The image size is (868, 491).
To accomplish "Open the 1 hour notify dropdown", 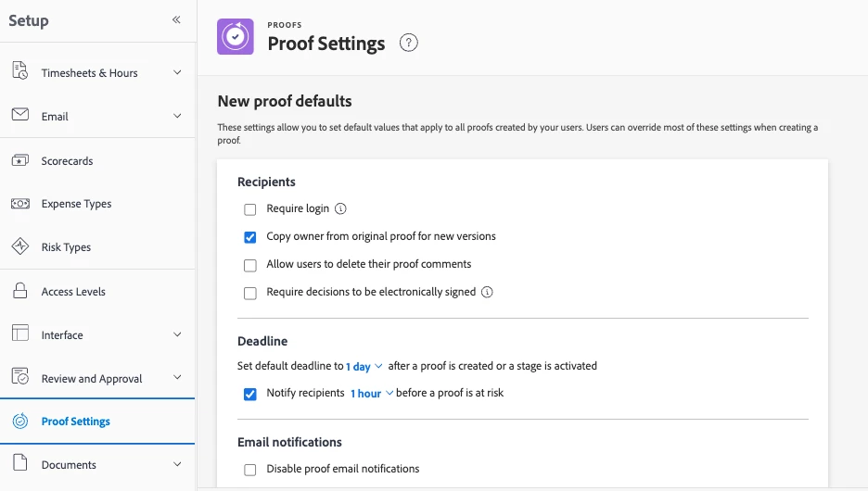I will 372,394.
